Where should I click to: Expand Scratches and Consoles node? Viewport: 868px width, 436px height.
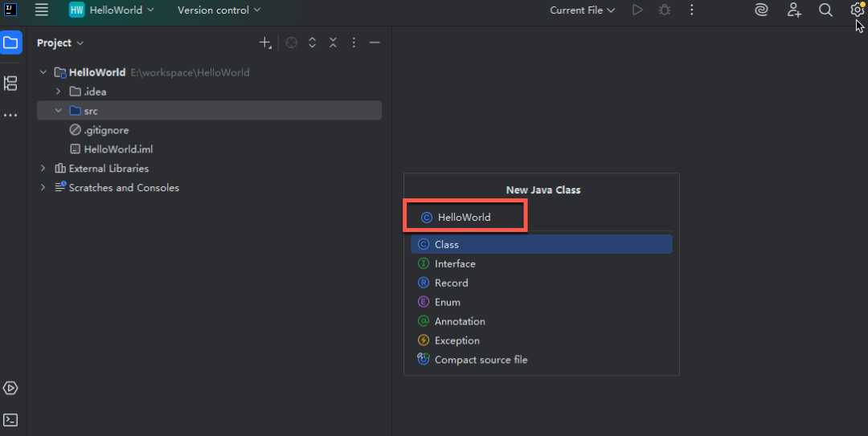[43, 188]
